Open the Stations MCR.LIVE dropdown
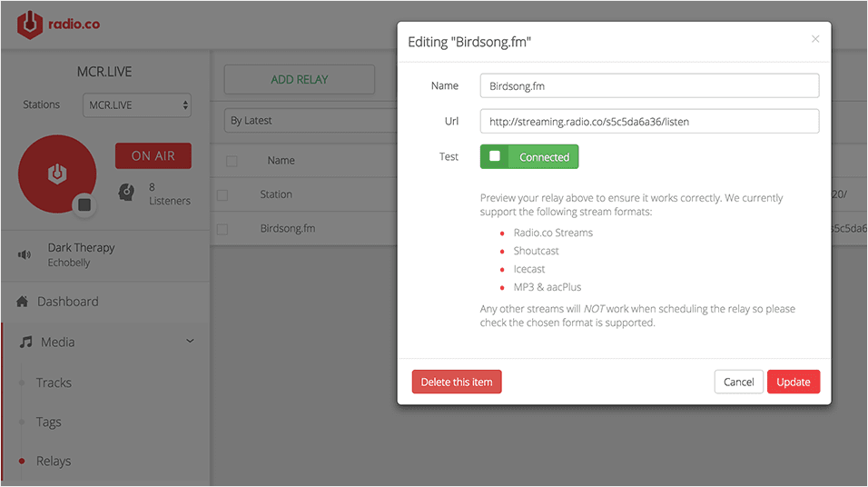This screenshot has height=487, width=868. tap(137, 105)
